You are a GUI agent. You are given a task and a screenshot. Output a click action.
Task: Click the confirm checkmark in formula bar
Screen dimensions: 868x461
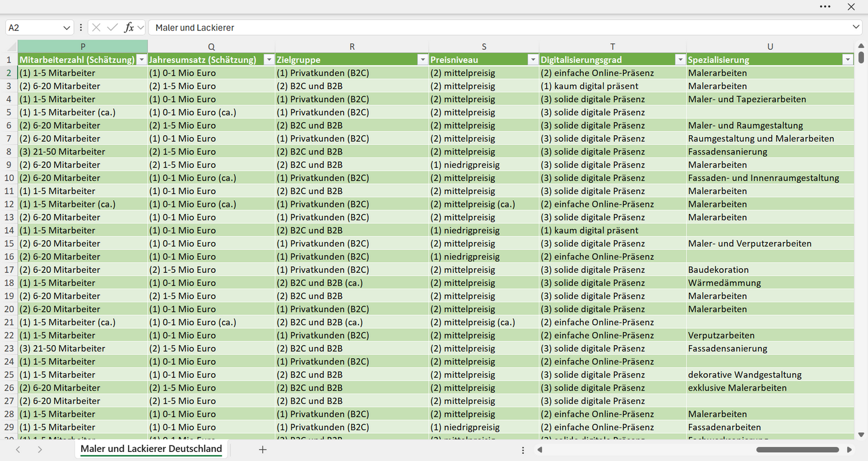pyautogui.click(x=112, y=28)
